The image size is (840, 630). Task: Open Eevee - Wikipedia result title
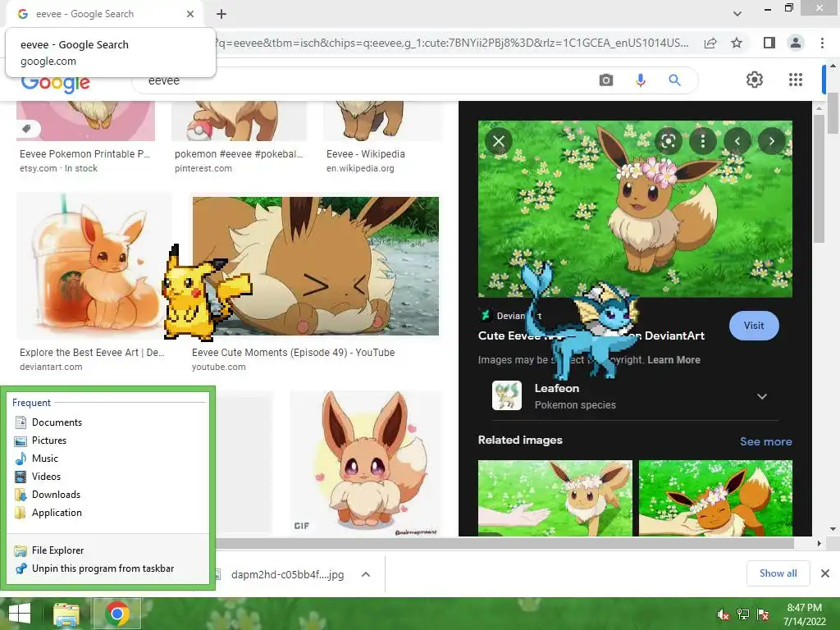tap(365, 153)
